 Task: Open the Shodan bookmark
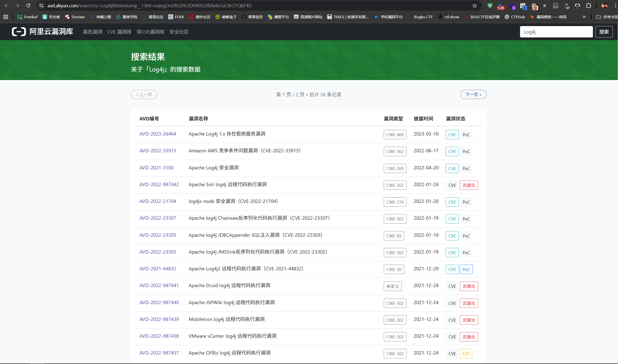[75, 17]
